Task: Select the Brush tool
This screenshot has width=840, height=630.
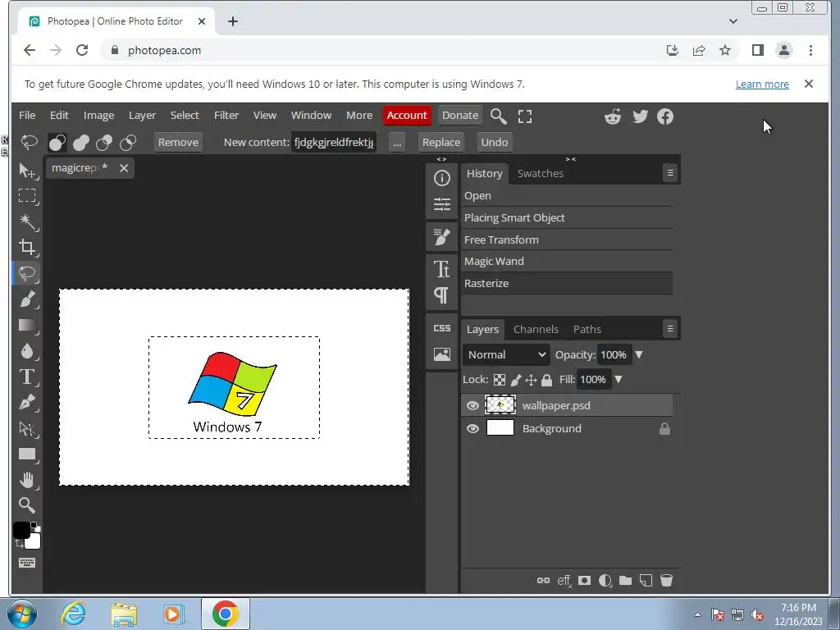Action: (27, 299)
